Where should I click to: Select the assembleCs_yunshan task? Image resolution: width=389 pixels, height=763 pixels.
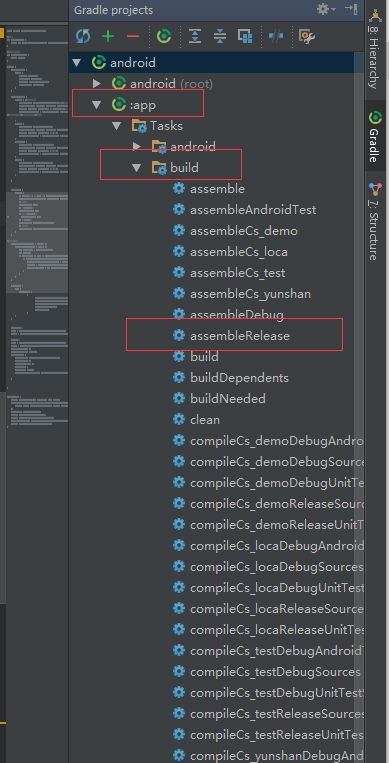click(x=250, y=294)
